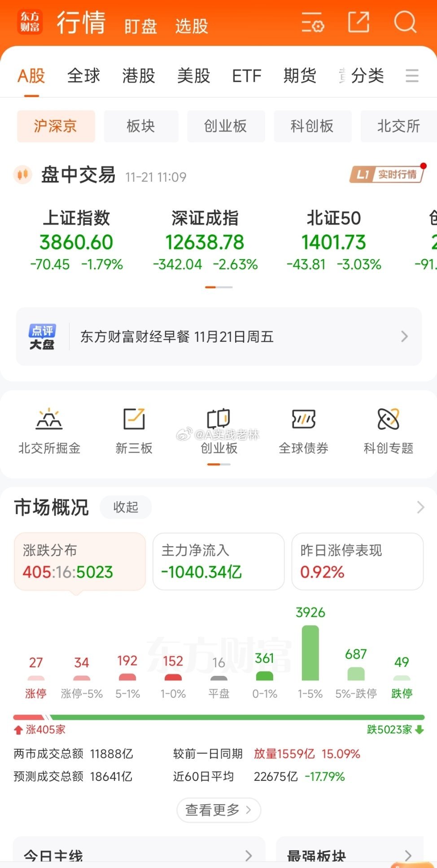The width and height of the screenshot is (437, 868).
Task: Tap 两市成交总额 11888亿 value
Action: (111, 754)
